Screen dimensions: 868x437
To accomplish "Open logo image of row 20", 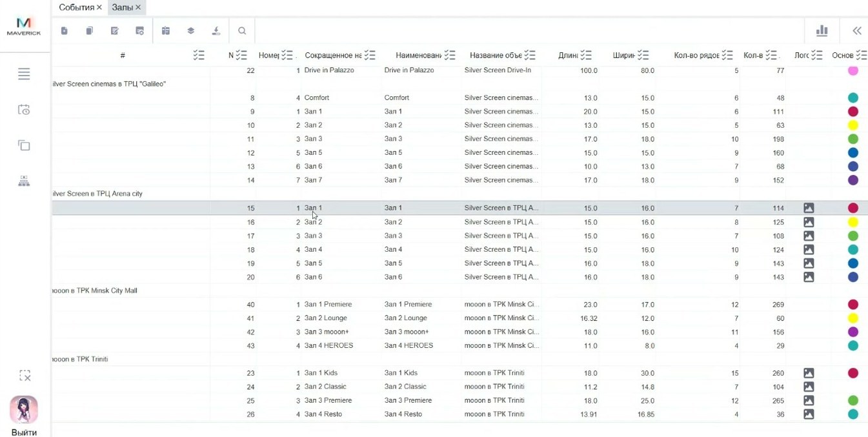I will [x=809, y=277].
